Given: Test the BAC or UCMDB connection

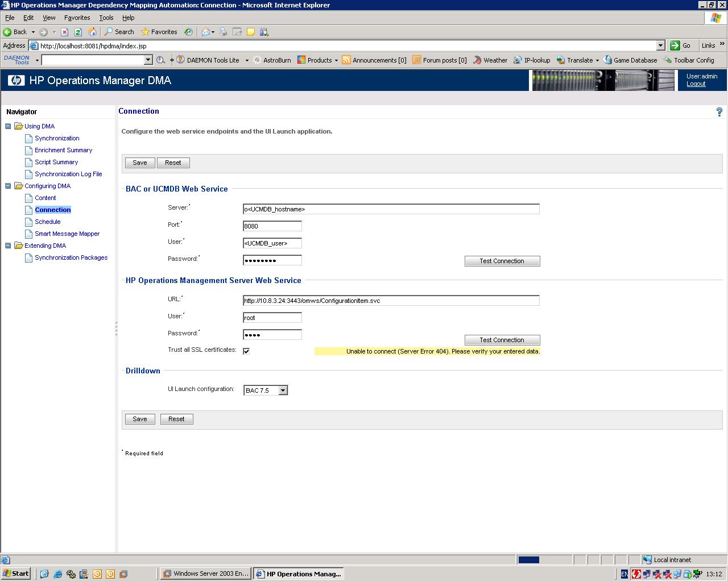Looking at the screenshot, I should (x=502, y=261).
